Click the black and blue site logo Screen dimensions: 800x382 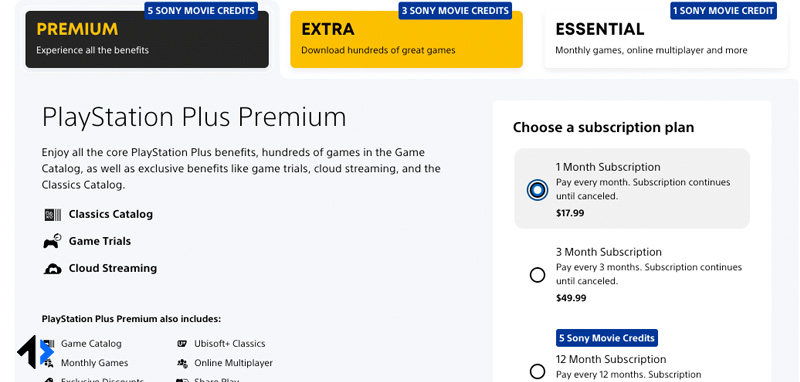[x=35, y=352]
